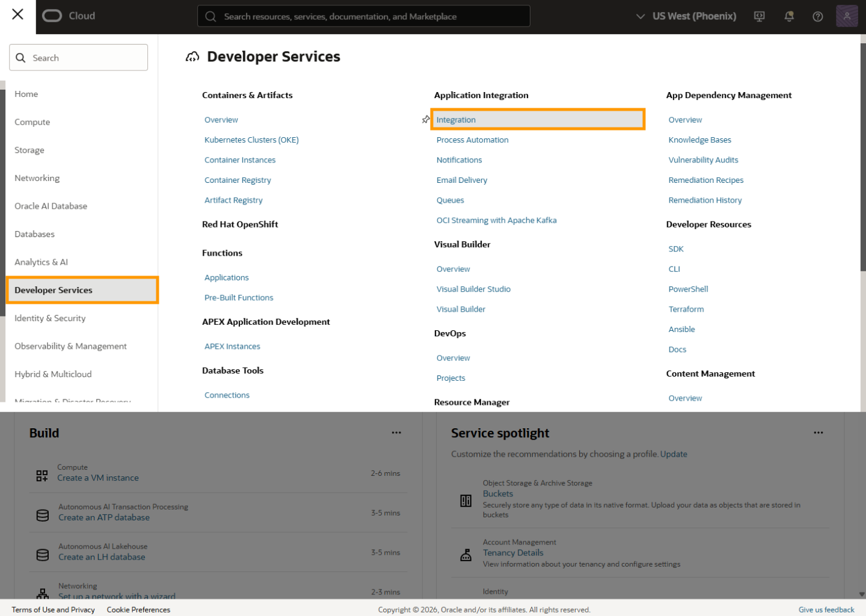This screenshot has height=616, width=866.
Task: Pin the Integration service
Action: (x=426, y=120)
